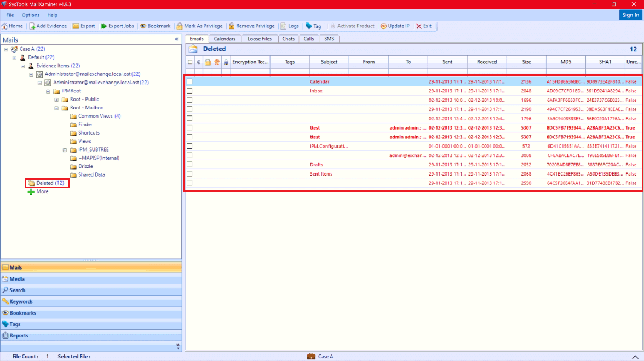Open the Export tool
644x361 pixels.
pyautogui.click(x=84, y=26)
